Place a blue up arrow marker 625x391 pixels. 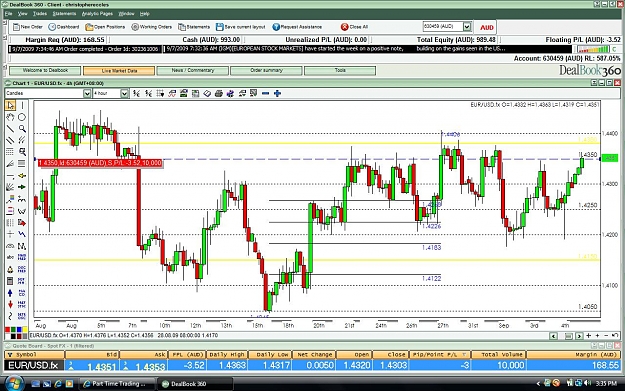tap(10, 293)
